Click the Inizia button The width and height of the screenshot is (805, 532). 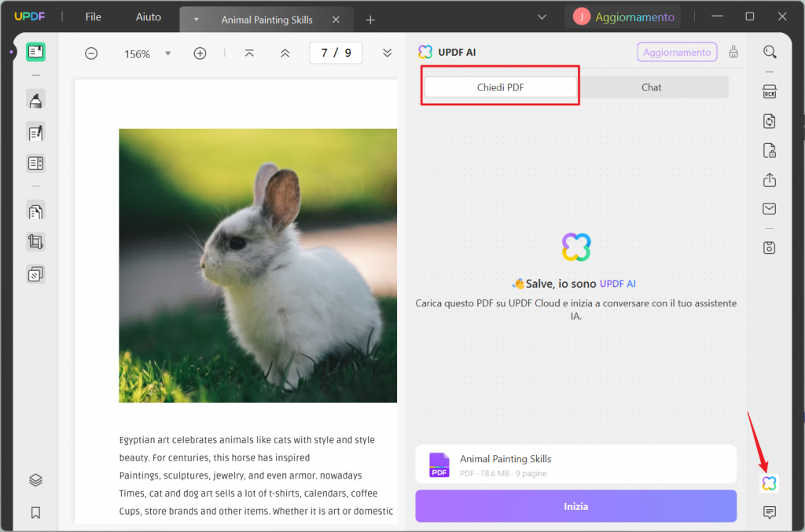[576, 506]
